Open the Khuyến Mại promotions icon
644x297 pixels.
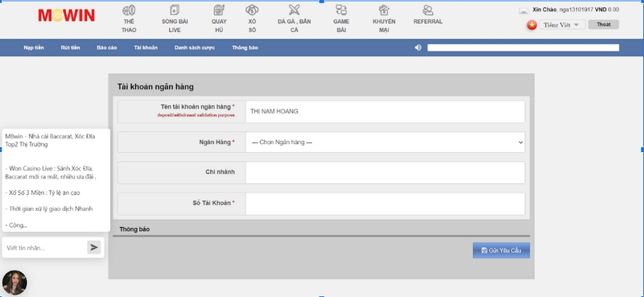pos(384,10)
